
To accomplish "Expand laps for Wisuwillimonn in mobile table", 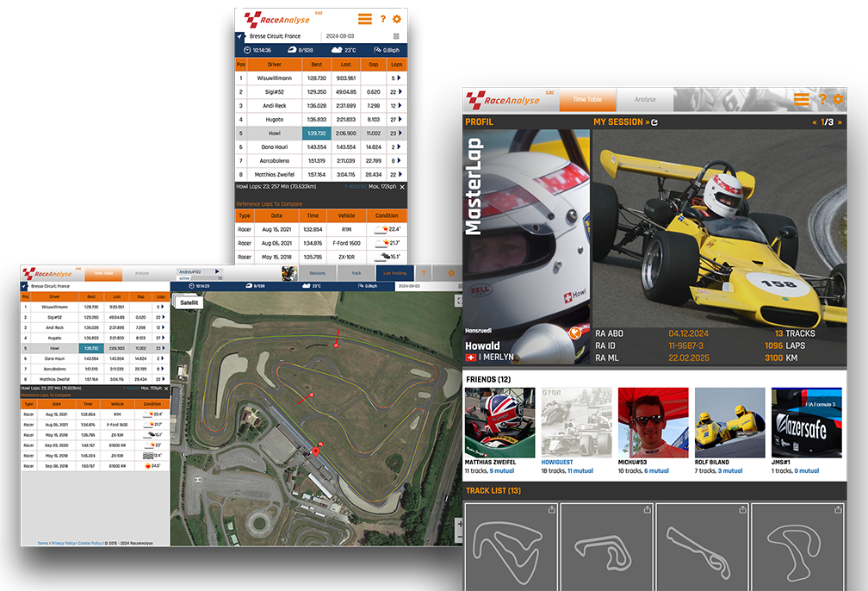I will click(x=400, y=78).
